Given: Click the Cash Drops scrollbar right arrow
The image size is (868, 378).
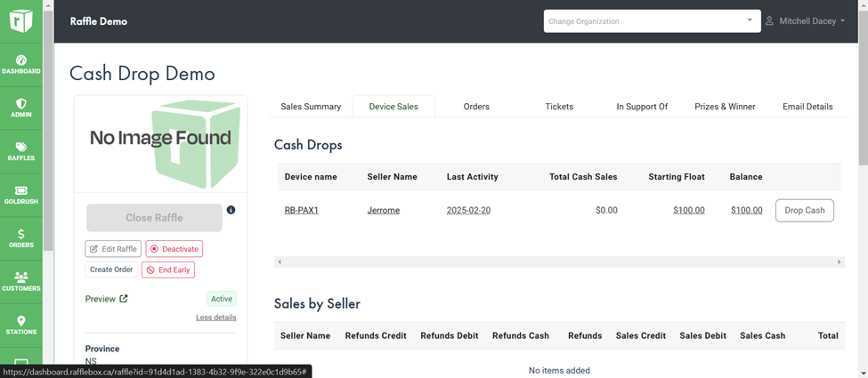Looking at the screenshot, I should 840,261.
